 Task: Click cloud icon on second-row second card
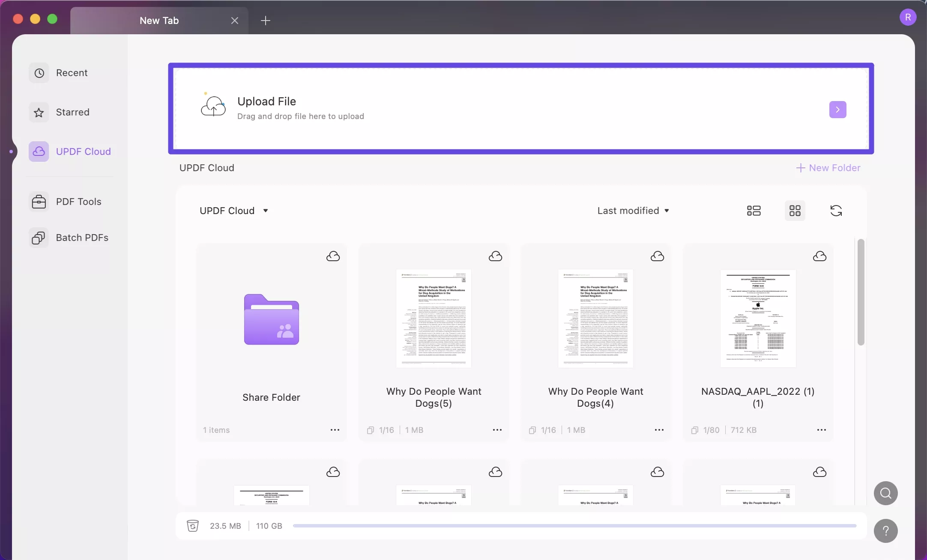495,472
